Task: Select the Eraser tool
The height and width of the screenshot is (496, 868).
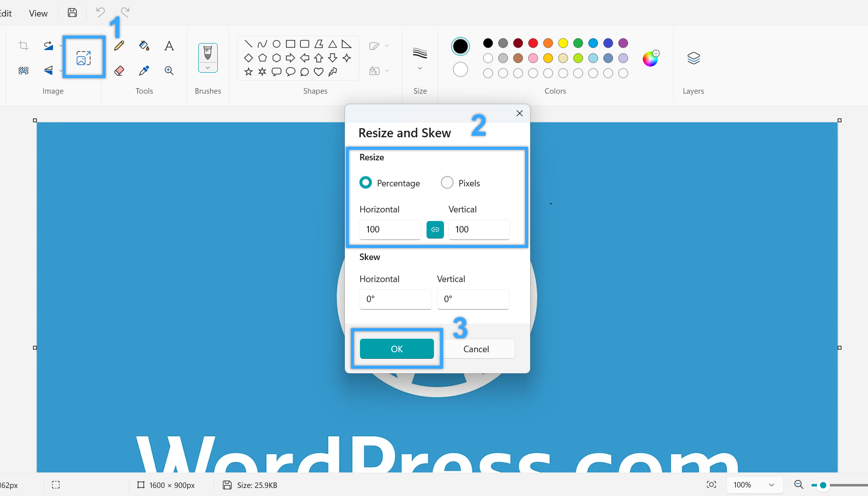Action: click(x=119, y=71)
